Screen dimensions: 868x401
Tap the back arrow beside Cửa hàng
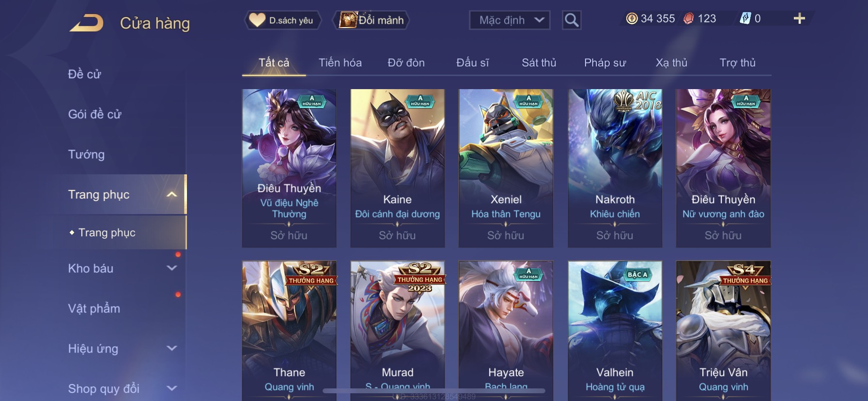click(86, 23)
